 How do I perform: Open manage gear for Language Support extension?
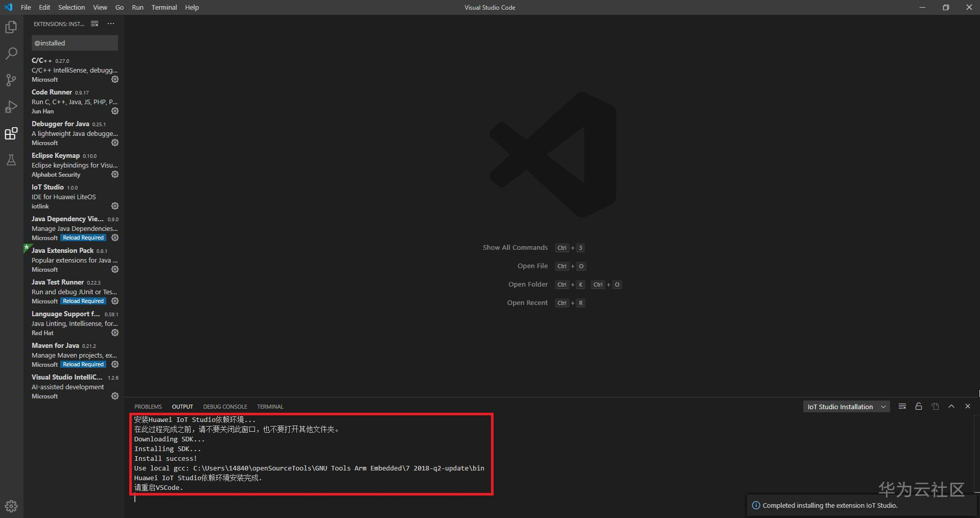coord(115,333)
